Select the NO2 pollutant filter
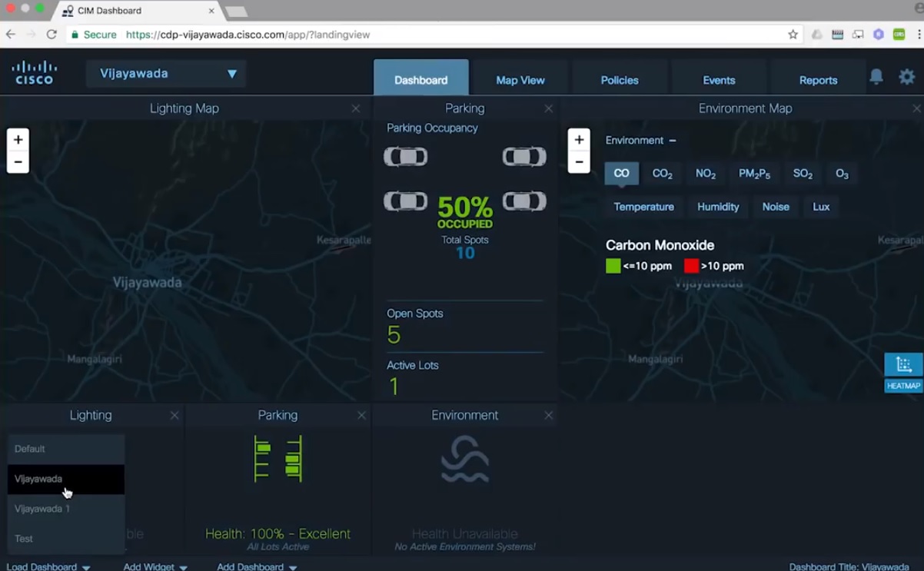 tap(706, 174)
